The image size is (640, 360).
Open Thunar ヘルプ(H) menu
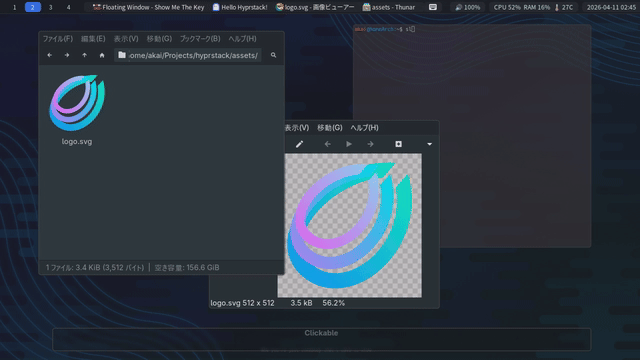pyautogui.click(x=242, y=39)
